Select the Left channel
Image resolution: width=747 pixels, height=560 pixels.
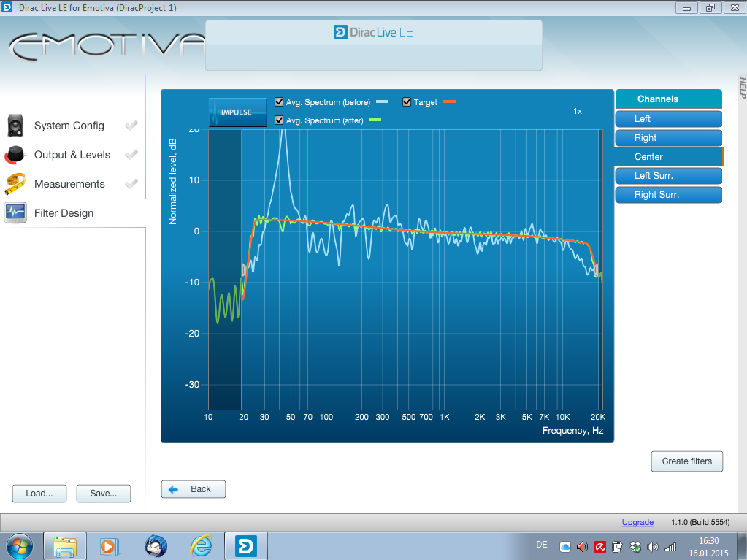668,119
